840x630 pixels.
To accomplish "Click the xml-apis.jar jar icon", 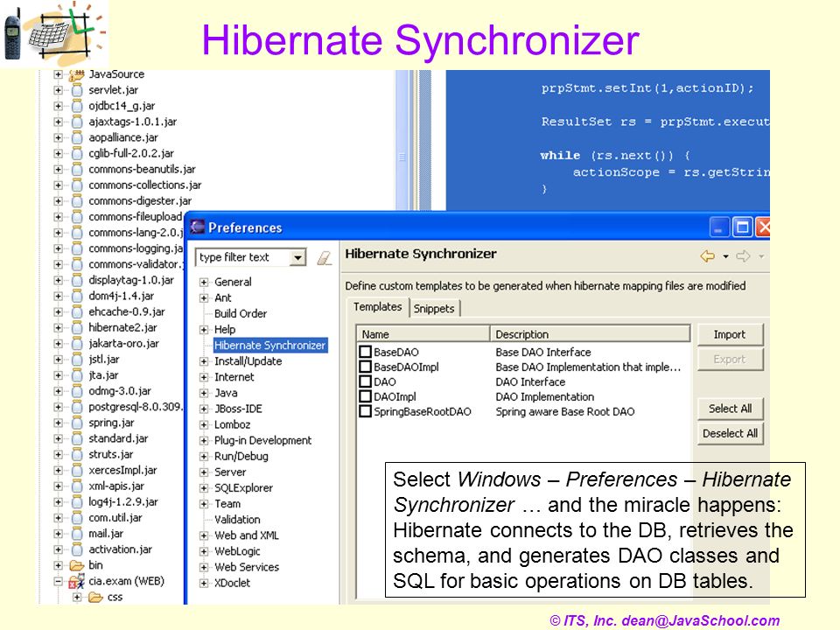I will click(x=77, y=486).
